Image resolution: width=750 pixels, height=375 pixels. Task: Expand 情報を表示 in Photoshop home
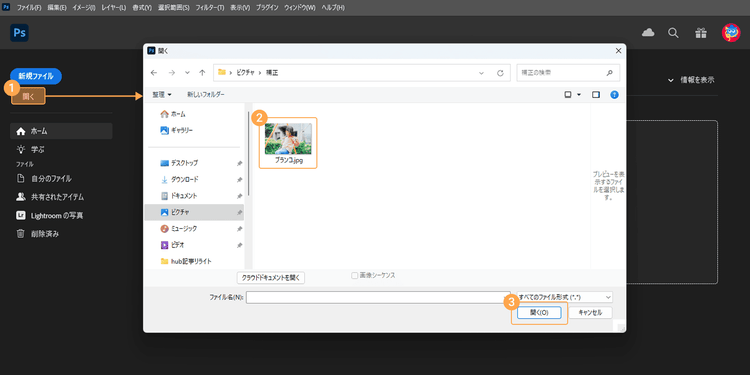pyautogui.click(x=691, y=80)
